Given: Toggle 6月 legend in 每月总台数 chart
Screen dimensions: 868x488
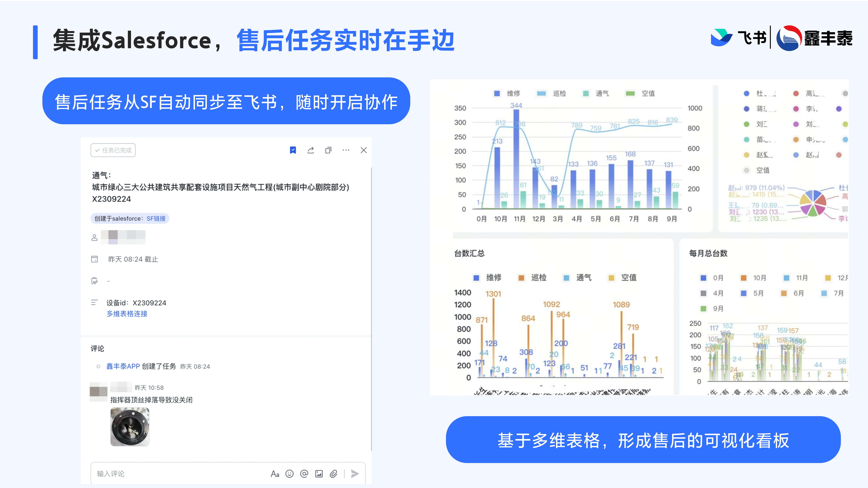Looking at the screenshot, I should 792,293.
